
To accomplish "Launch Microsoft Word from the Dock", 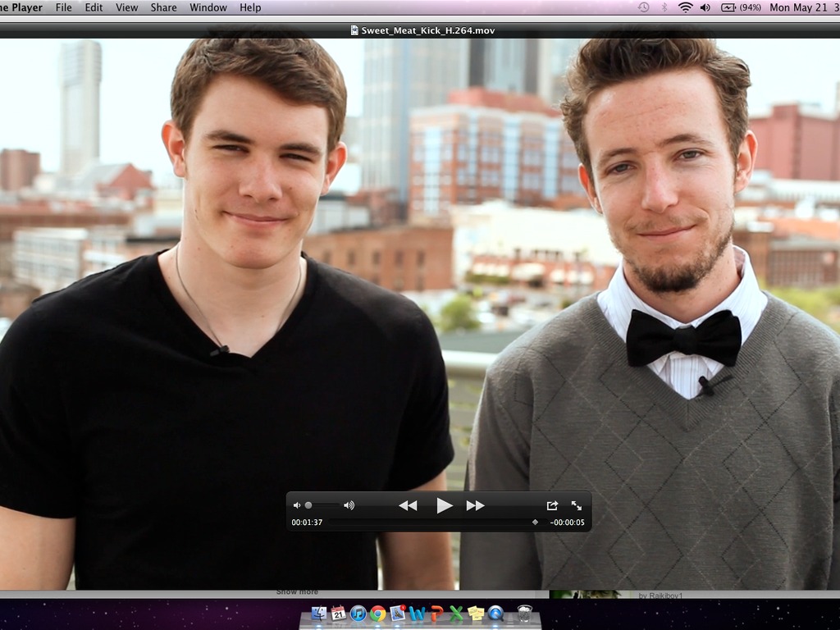I will [418, 613].
